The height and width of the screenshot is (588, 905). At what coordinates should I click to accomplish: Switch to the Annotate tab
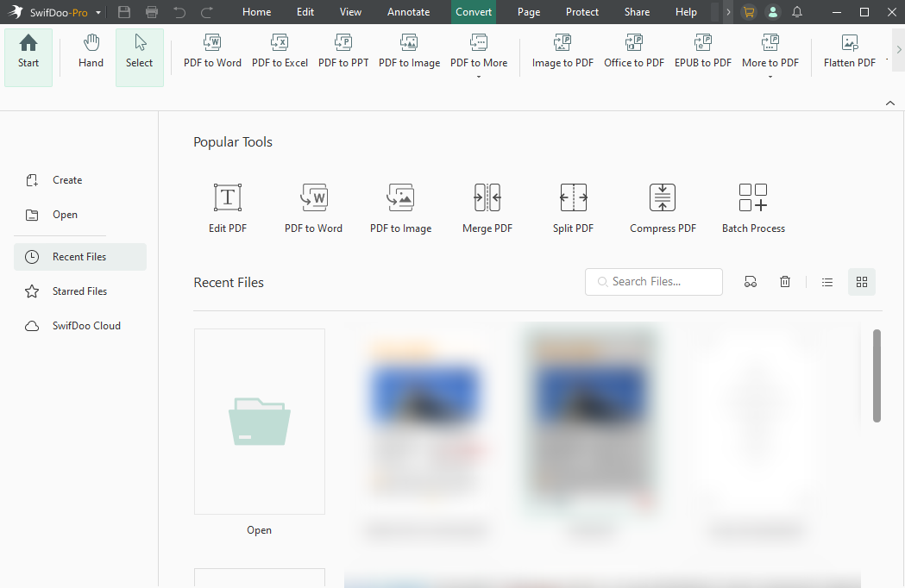(x=408, y=12)
